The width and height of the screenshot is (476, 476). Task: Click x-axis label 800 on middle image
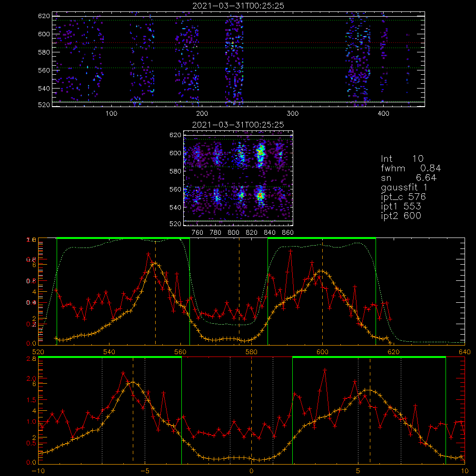click(x=233, y=233)
